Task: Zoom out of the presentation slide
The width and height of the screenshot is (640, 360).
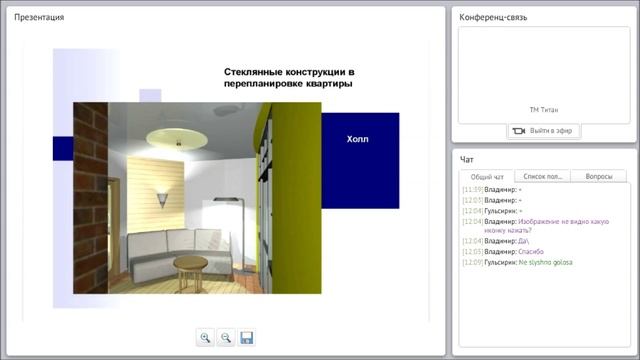Action: pos(226,338)
